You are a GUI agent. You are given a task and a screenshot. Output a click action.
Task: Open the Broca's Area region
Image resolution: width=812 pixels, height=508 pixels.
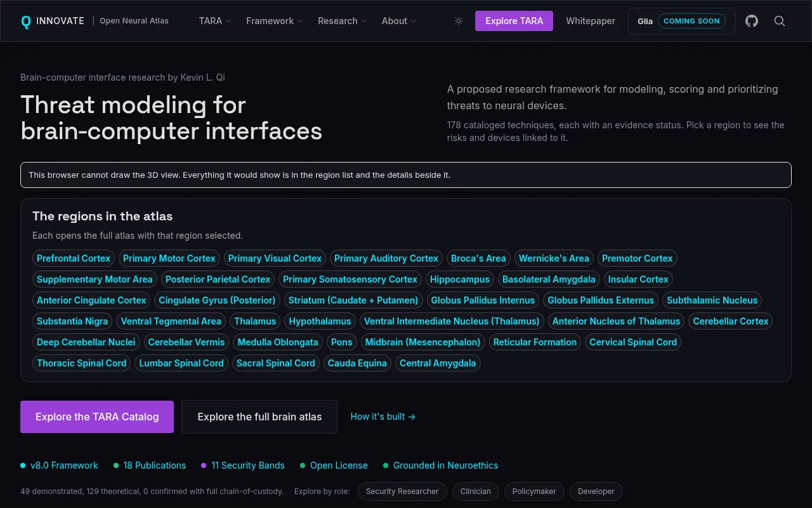coord(478,258)
